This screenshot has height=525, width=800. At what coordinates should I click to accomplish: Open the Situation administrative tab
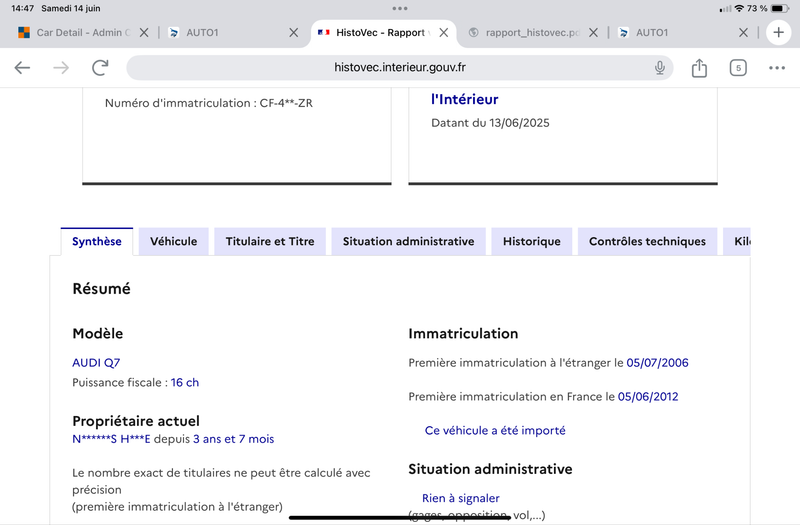[408, 241]
